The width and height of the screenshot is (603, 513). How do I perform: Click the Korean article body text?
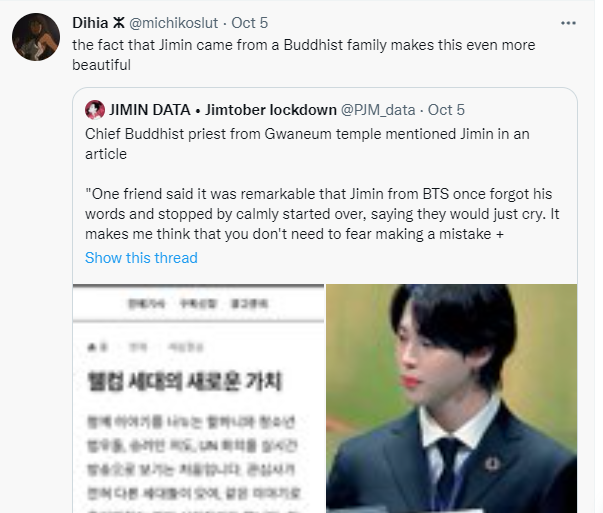click(x=193, y=463)
